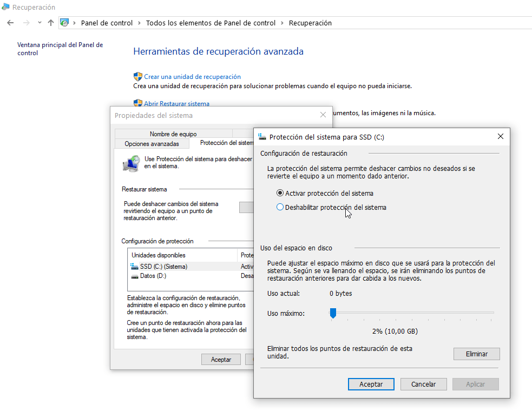
Task: Click the Datos (D:) drive icon
Action: [x=135, y=276]
